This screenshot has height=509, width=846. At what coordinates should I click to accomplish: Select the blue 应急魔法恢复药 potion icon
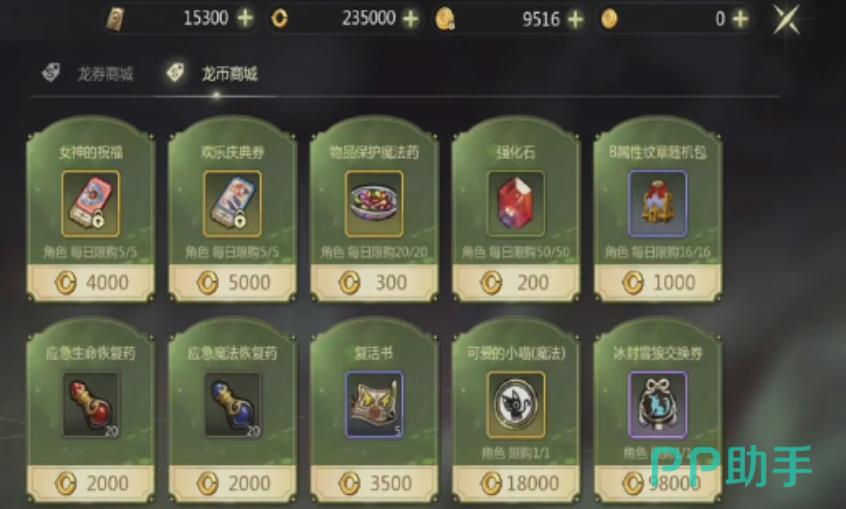pyautogui.click(x=233, y=405)
